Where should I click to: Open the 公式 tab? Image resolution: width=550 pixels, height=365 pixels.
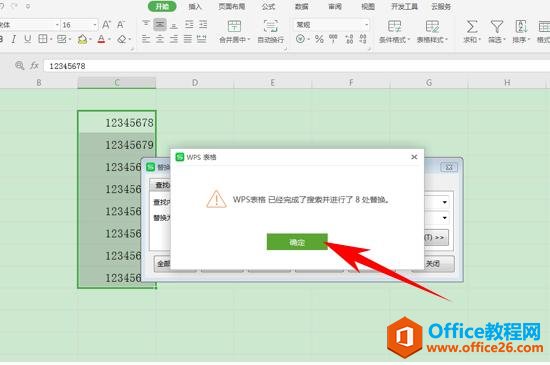[x=268, y=6]
